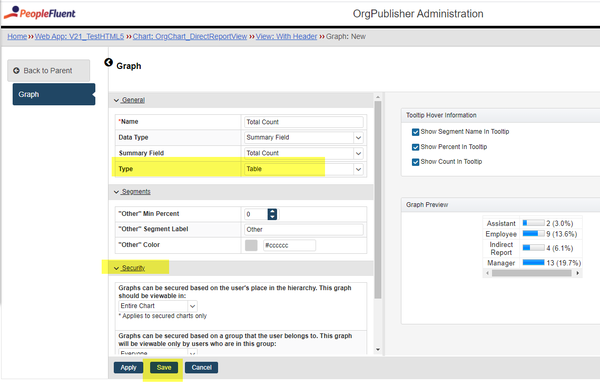Click the graph preview scroll right arrow
The height and width of the screenshot is (386, 600).
click(577, 273)
